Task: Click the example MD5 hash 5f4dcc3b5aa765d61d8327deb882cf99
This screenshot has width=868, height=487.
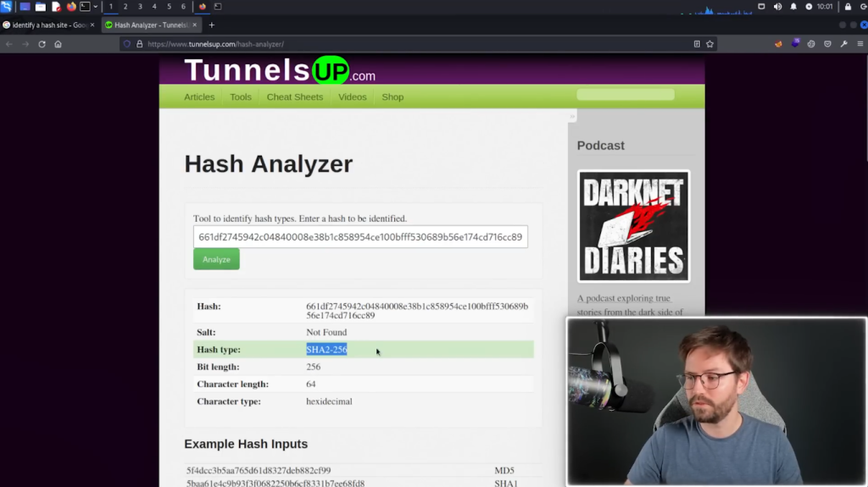Action: click(259, 470)
